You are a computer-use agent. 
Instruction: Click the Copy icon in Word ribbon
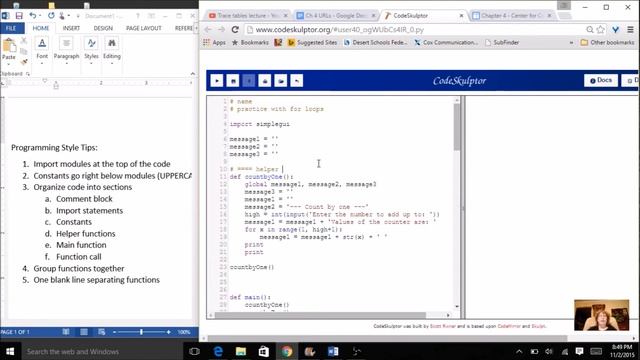coord(24,51)
